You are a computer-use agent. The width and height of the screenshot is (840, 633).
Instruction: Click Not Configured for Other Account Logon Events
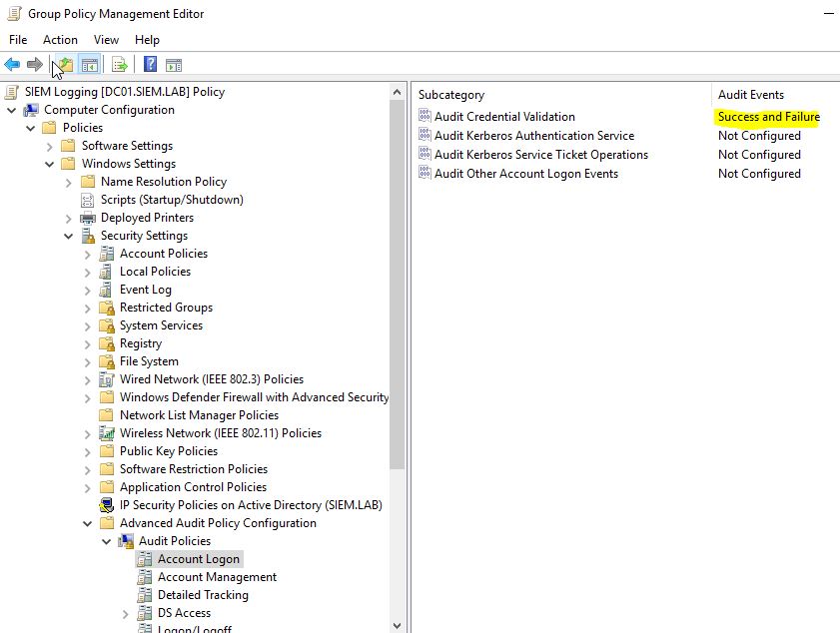coord(759,174)
